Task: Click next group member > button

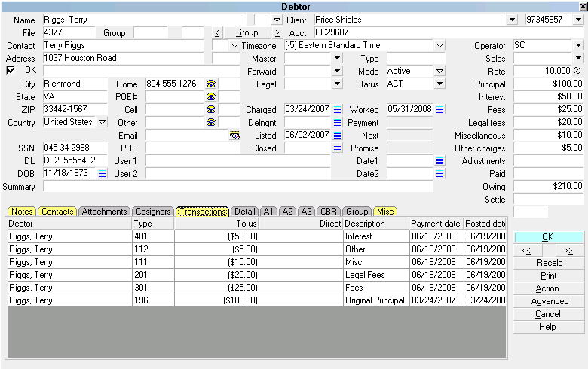Action: [x=277, y=32]
